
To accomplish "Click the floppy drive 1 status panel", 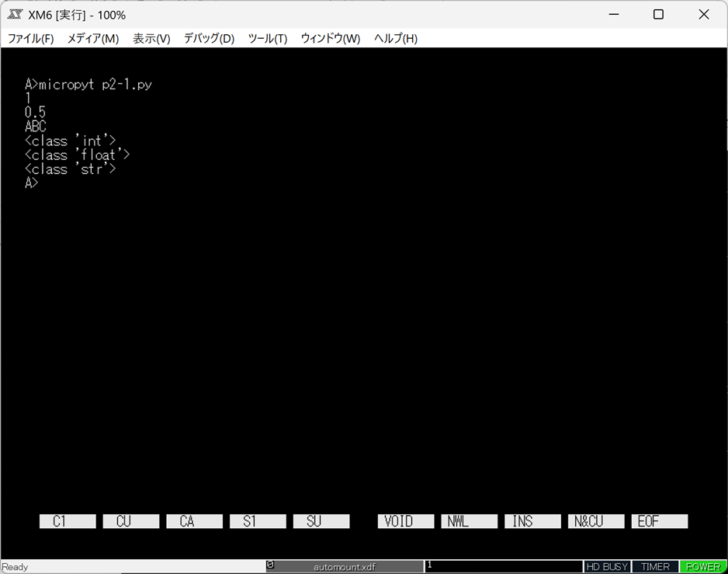I will [x=503, y=566].
